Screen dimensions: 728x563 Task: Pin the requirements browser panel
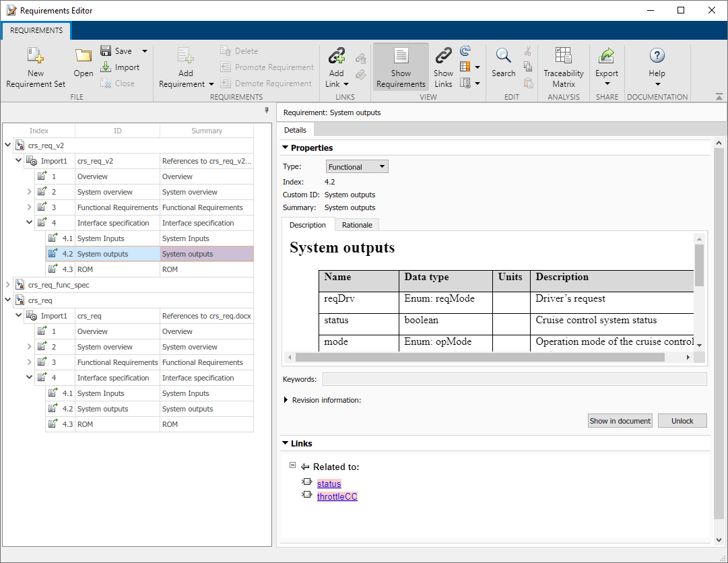coord(267,110)
